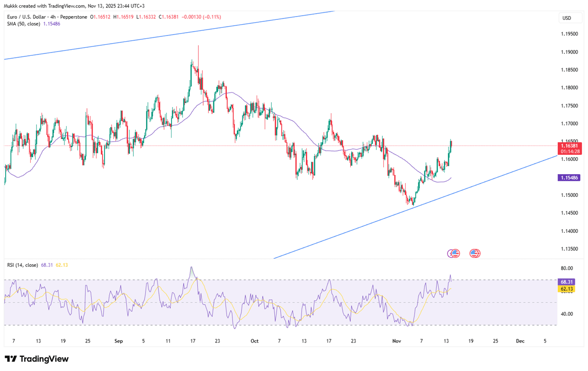Click the red current price label 1.16381

pos(571,146)
